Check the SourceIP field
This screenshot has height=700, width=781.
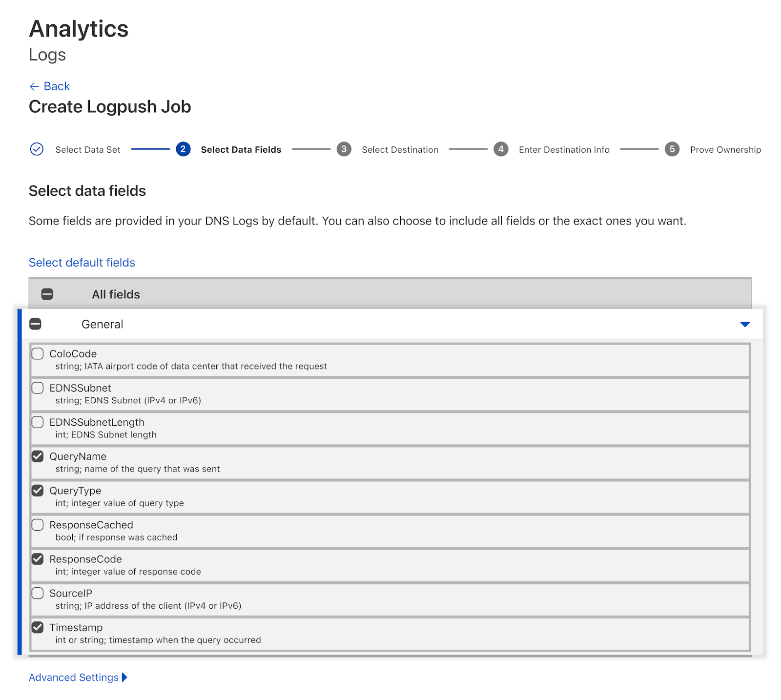click(x=38, y=593)
